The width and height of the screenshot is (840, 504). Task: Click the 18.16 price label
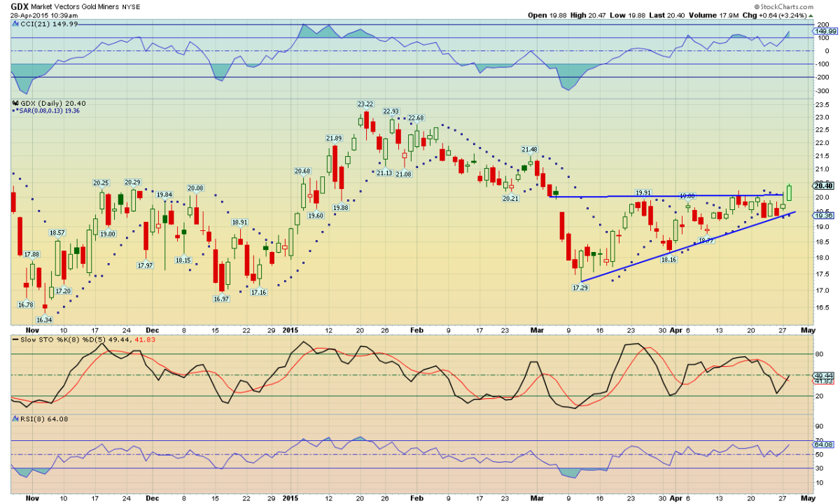coord(669,260)
